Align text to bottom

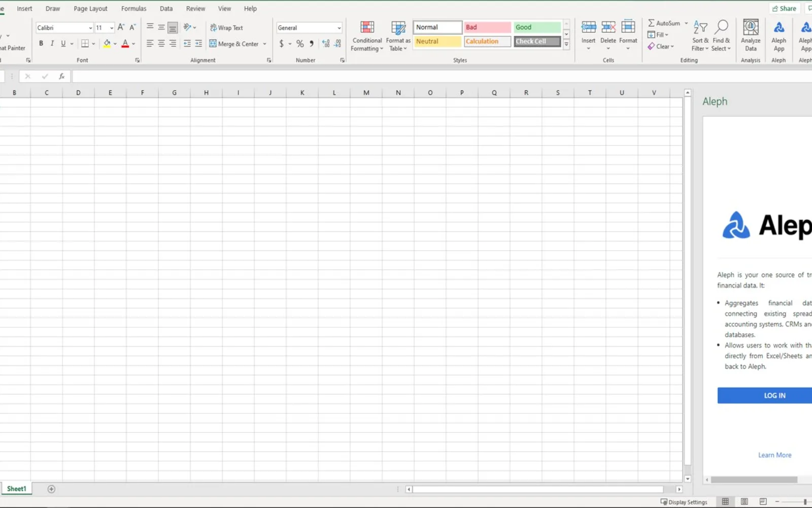pyautogui.click(x=173, y=27)
